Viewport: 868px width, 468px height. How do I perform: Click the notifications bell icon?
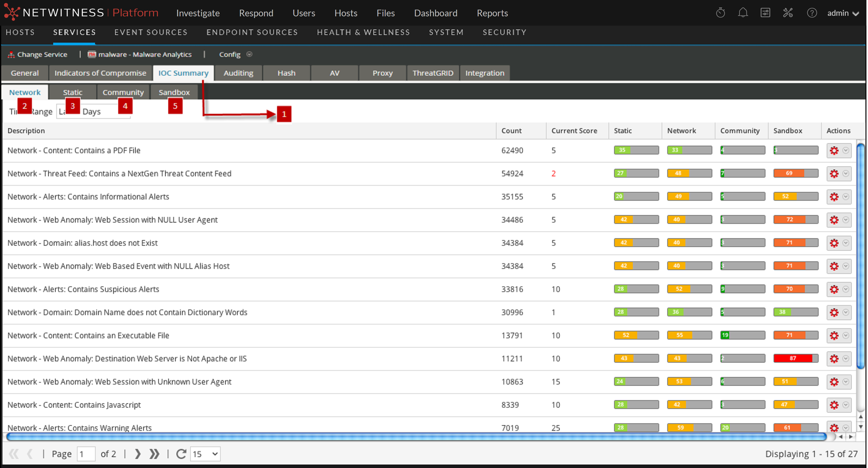pyautogui.click(x=743, y=13)
